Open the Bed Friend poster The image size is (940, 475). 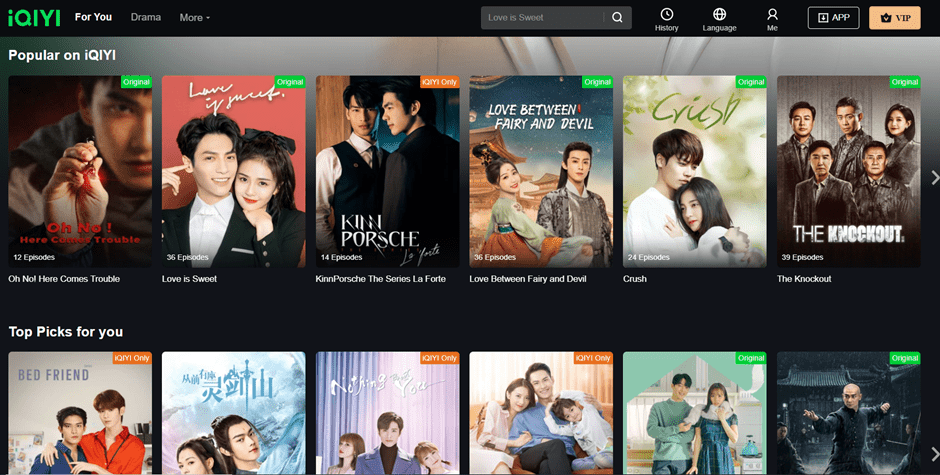click(80, 413)
